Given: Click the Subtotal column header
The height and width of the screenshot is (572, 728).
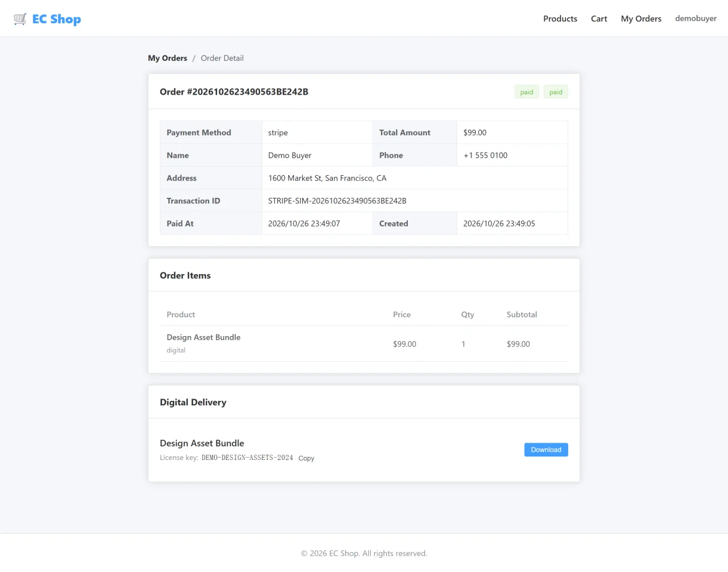Looking at the screenshot, I should tap(522, 314).
